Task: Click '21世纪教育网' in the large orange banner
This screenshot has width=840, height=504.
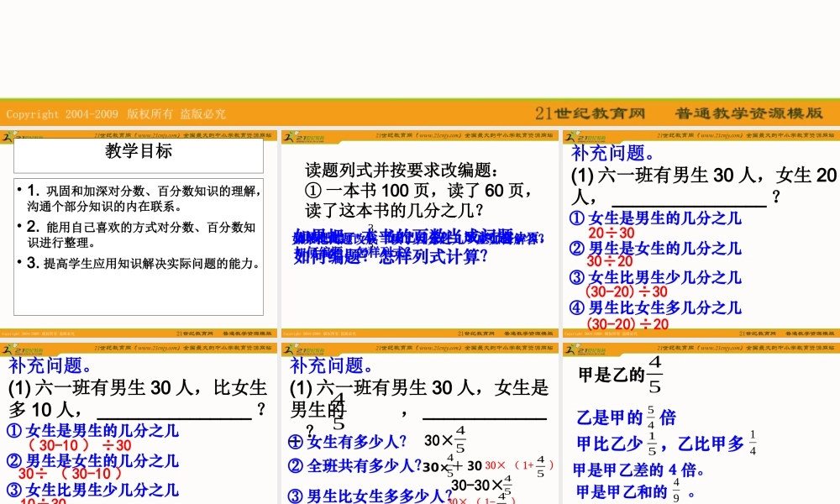Action: [x=590, y=113]
